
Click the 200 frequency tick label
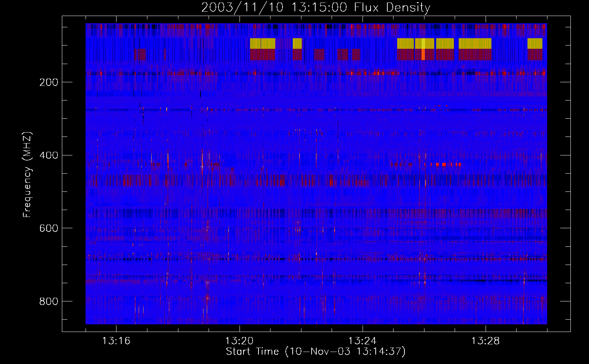(49, 82)
